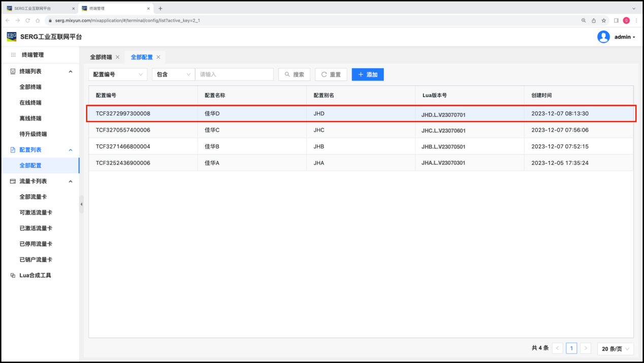Collapse the 终端列表 menu group
644x363 pixels.
point(71,72)
